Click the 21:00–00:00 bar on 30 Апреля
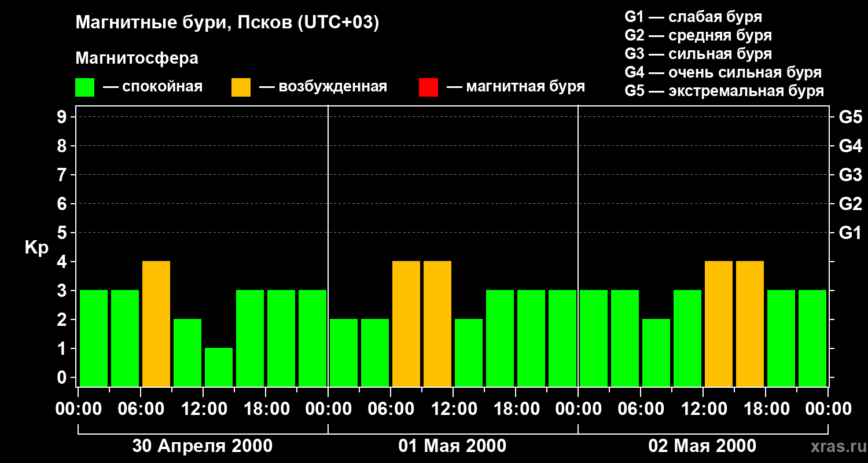The image size is (868, 463). click(x=312, y=338)
